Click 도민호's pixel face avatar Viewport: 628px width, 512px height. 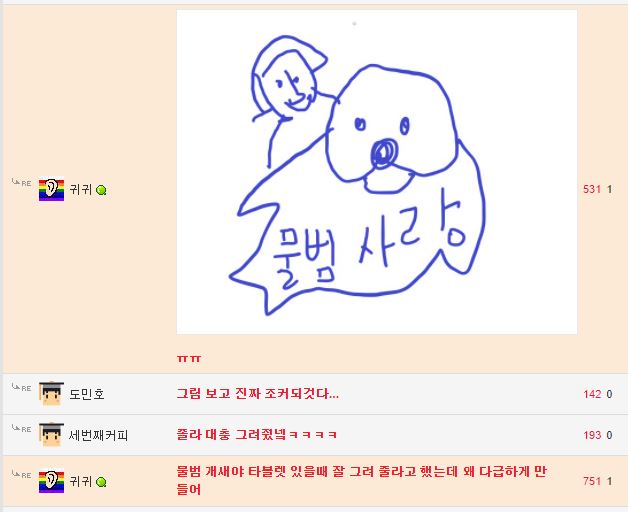(51, 394)
